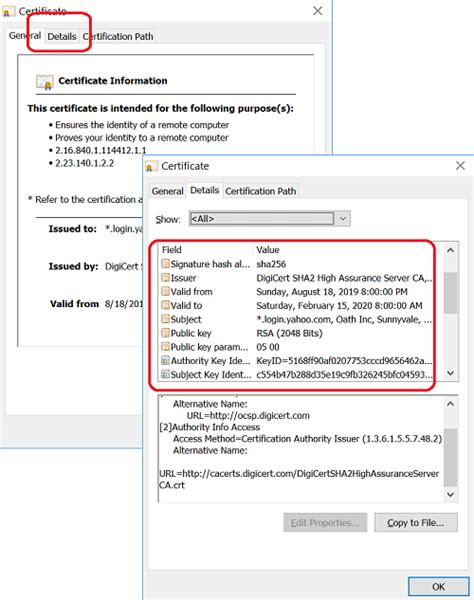Click the field list scrollbar thumb

(x=451, y=293)
